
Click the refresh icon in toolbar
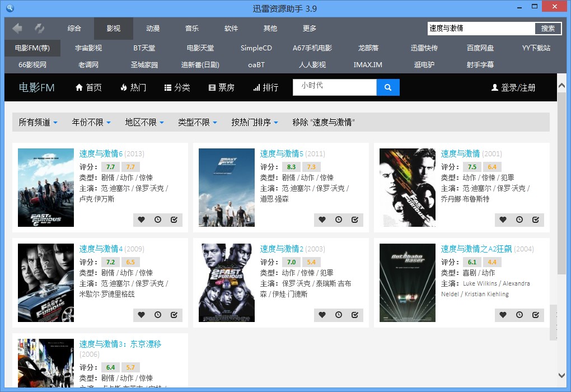tap(40, 28)
